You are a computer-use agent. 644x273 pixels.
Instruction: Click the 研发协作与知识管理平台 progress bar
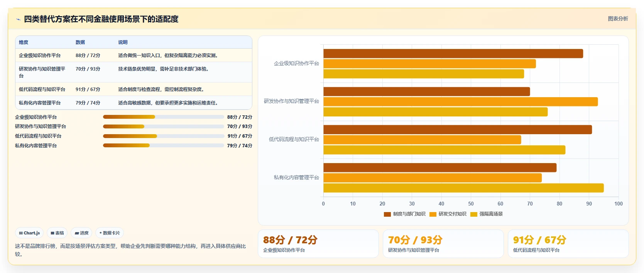163,126
